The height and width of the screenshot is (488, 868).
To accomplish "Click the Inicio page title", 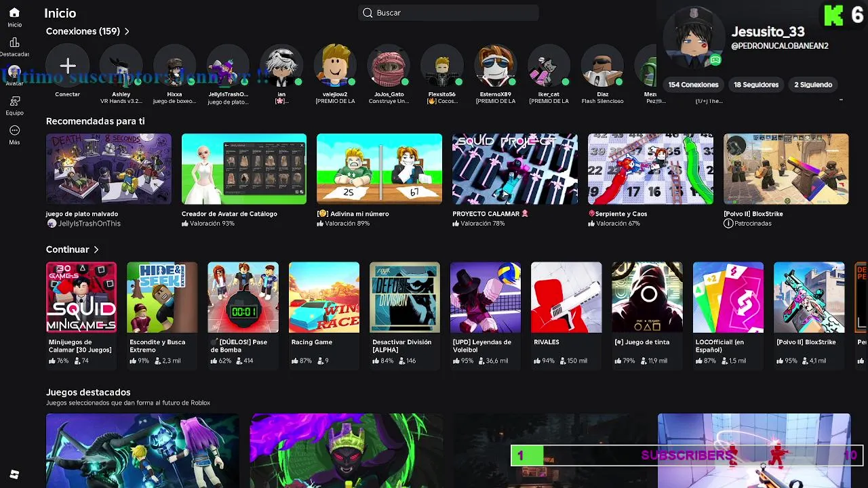I will [60, 13].
